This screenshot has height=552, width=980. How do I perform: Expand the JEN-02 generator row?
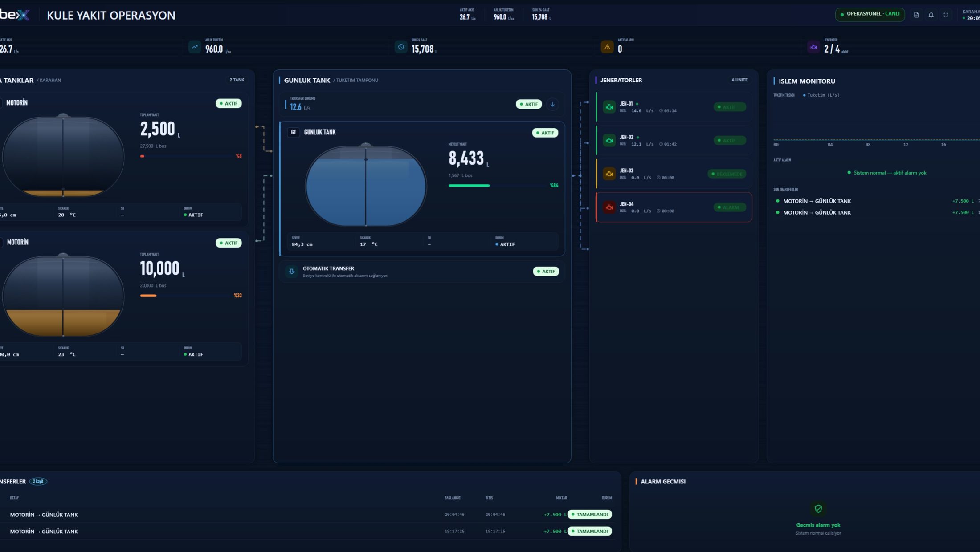tap(674, 140)
